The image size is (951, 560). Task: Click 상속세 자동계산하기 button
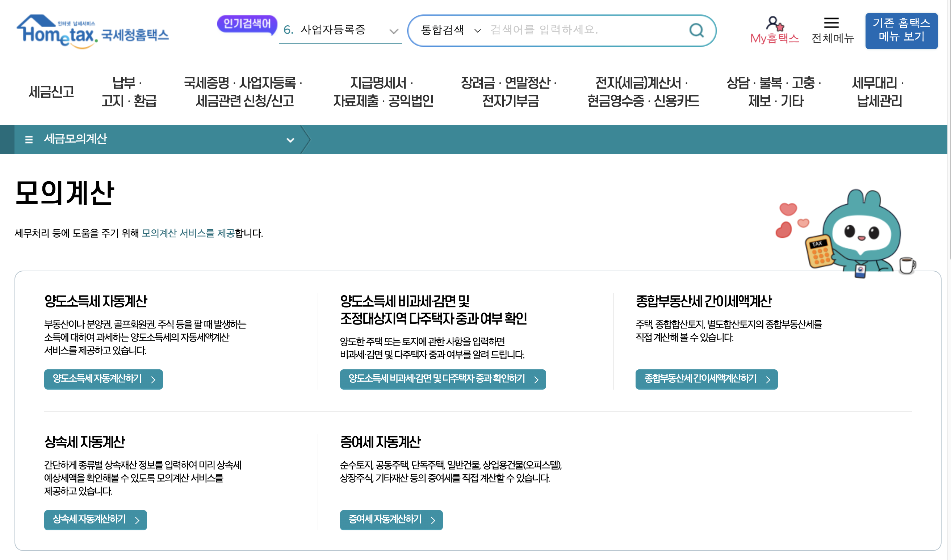click(x=95, y=519)
